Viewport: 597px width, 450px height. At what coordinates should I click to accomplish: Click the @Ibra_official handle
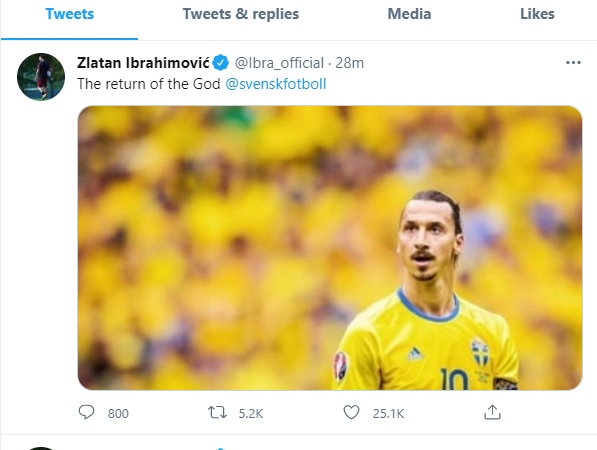coord(279,63)
